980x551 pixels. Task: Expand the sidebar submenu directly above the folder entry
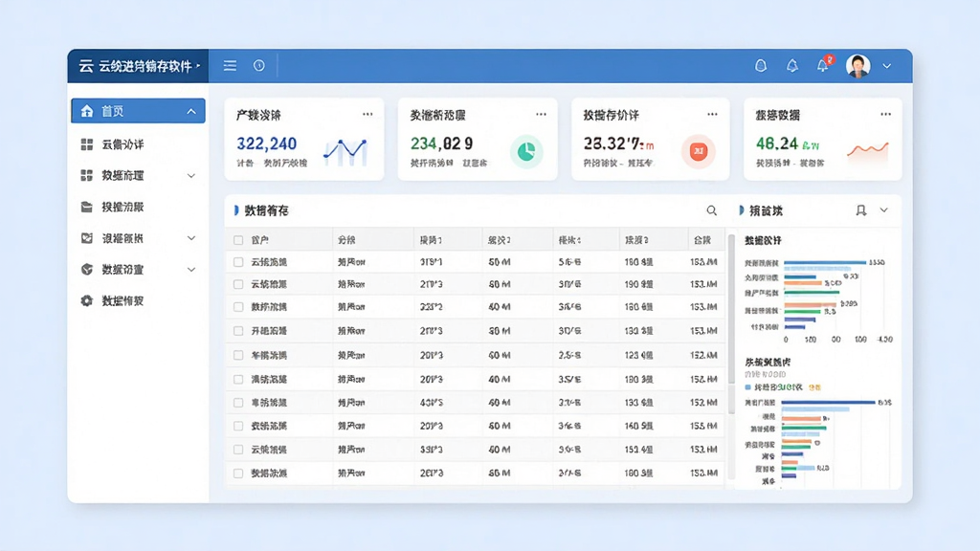click(191, 176)
